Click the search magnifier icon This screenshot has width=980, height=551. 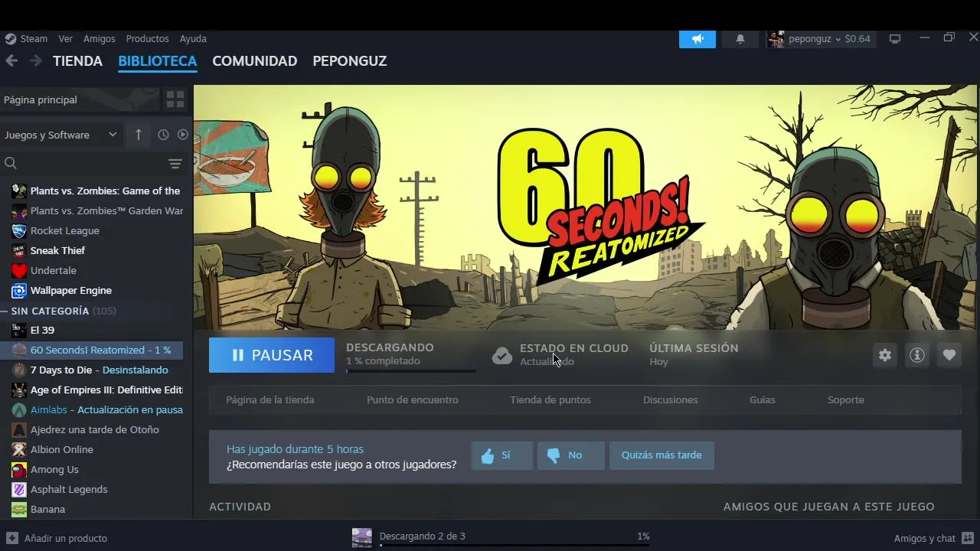(x=11, y=163)
